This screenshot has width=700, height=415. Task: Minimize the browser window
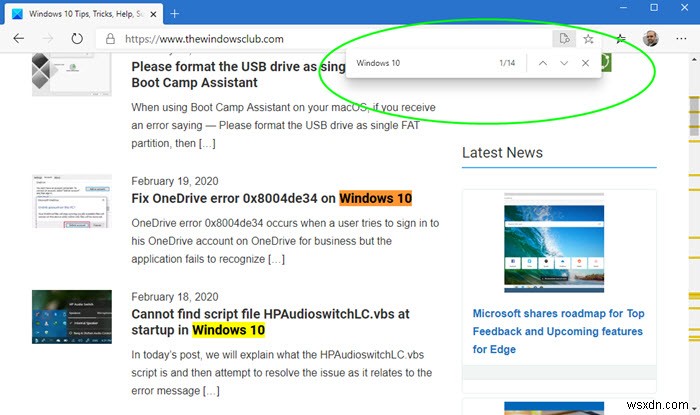click(x=624, y=8)
